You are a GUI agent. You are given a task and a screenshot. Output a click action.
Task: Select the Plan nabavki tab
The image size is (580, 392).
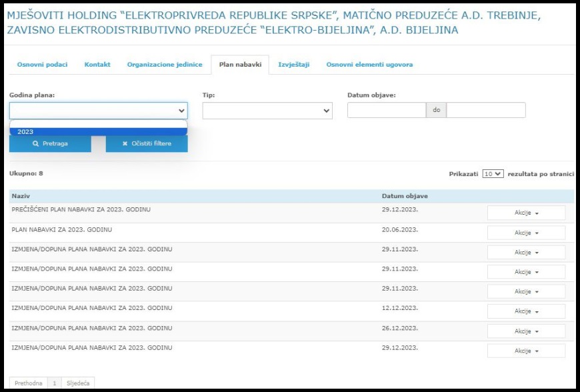(x=240, y=65)
